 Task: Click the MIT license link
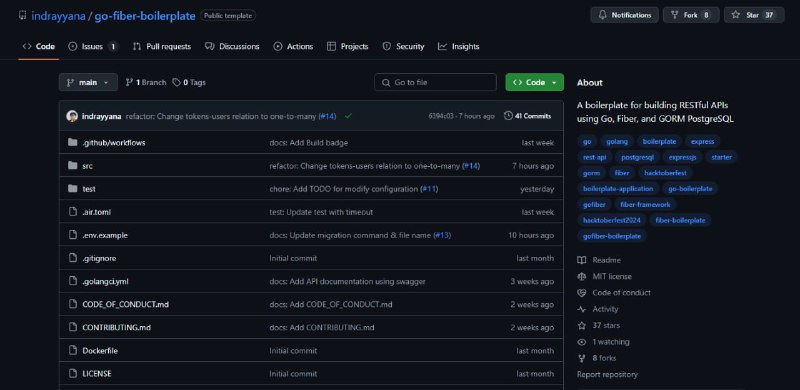[612, 277]
